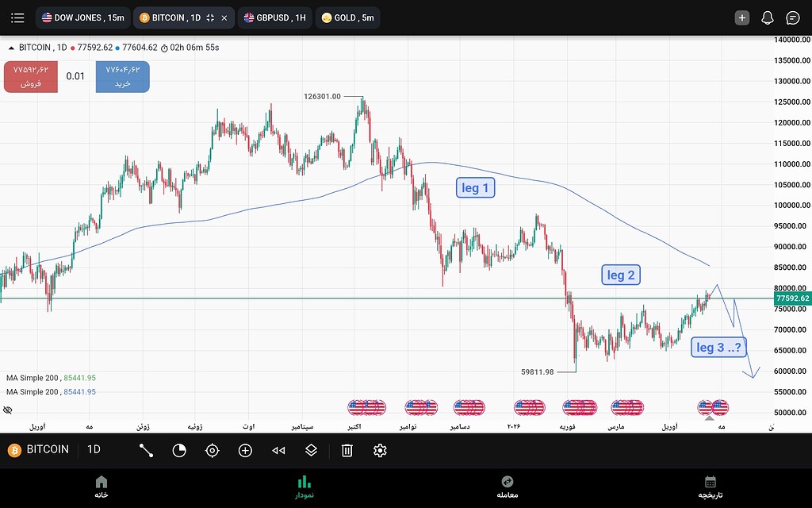Collapse the BITCOIN, 1D legend arrow
The image size is (812, 508).
click(11, 48)
